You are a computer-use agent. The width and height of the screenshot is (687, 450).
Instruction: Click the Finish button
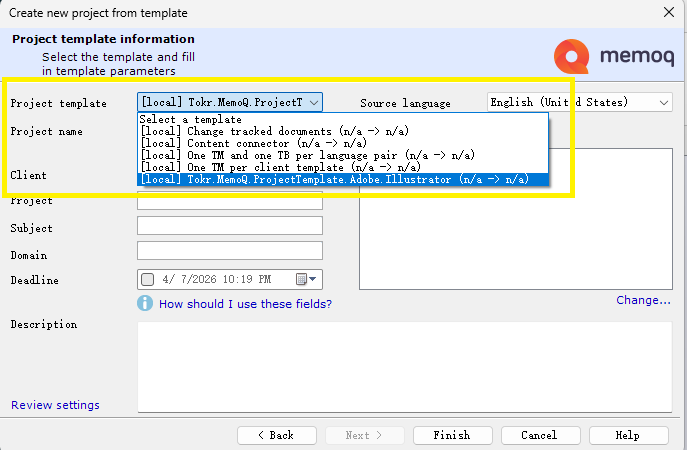point(452,435)
